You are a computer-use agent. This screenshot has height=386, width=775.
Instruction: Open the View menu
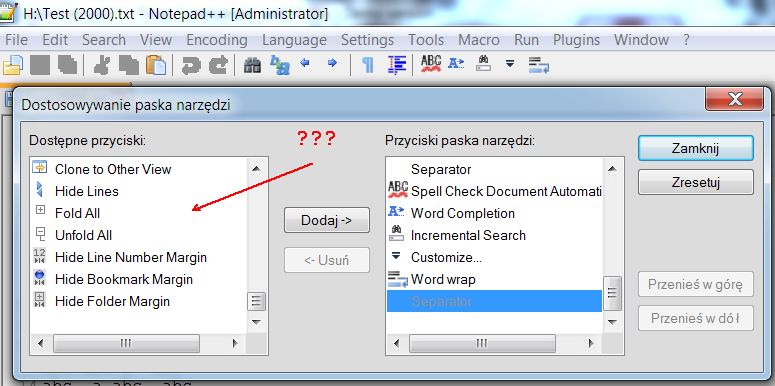coord(156,40)
